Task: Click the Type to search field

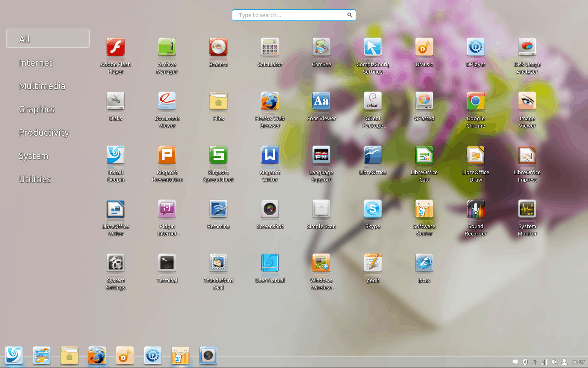Action: [294, 15]
